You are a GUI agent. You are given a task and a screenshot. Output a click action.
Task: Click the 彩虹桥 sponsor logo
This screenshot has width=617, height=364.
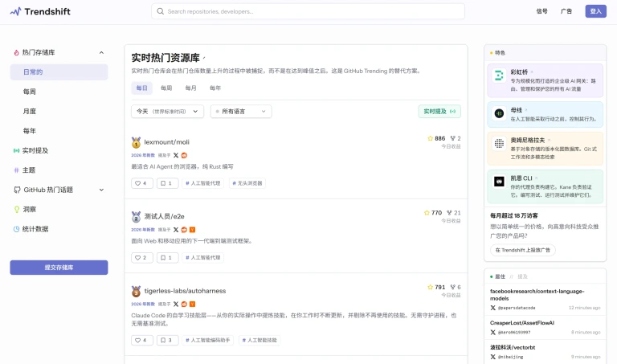499,76
